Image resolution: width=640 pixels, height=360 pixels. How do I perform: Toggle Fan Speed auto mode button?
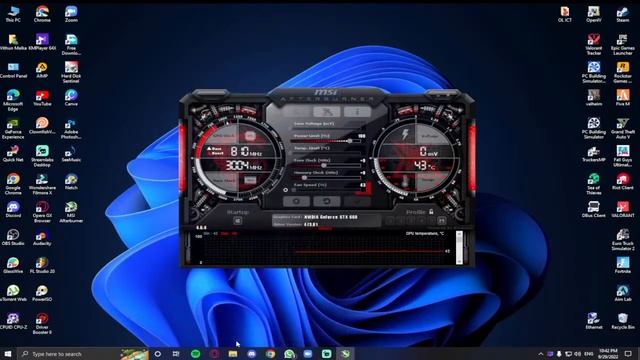coord(285,190)
